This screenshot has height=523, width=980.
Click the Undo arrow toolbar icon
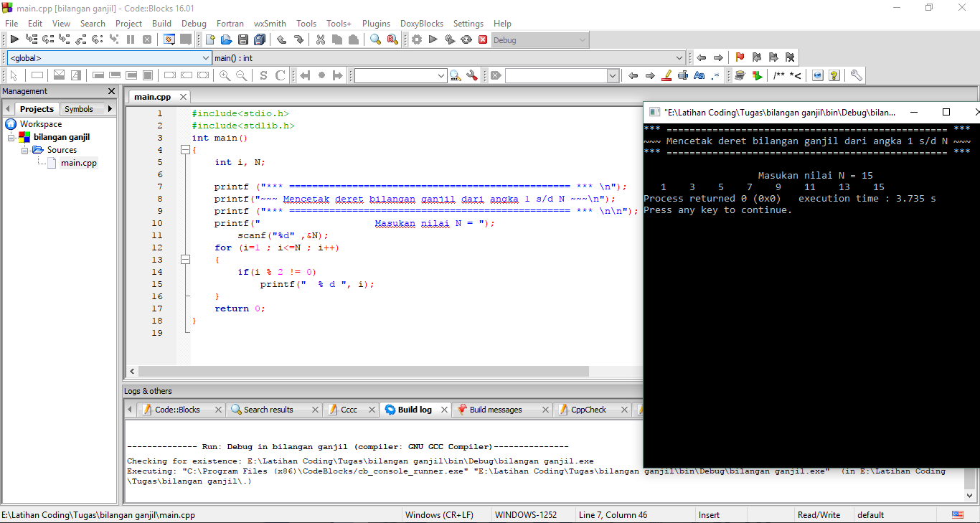pyautogui.click(x=281, y=39)
